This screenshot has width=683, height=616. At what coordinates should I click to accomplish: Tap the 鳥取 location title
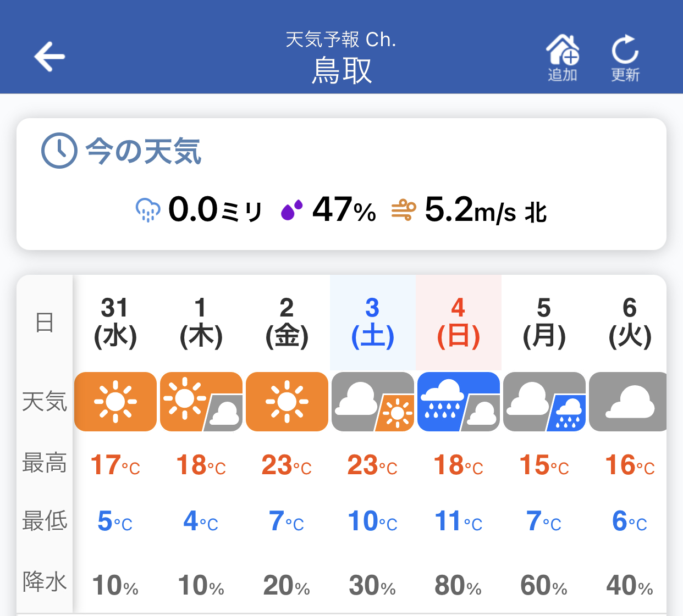[x=341, y=71]
